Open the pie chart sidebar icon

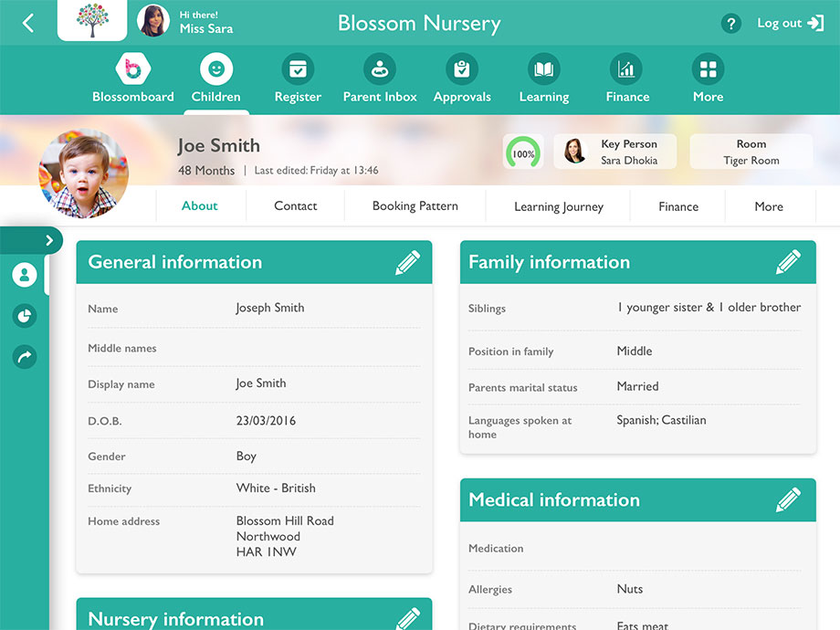tap(24, 317)
